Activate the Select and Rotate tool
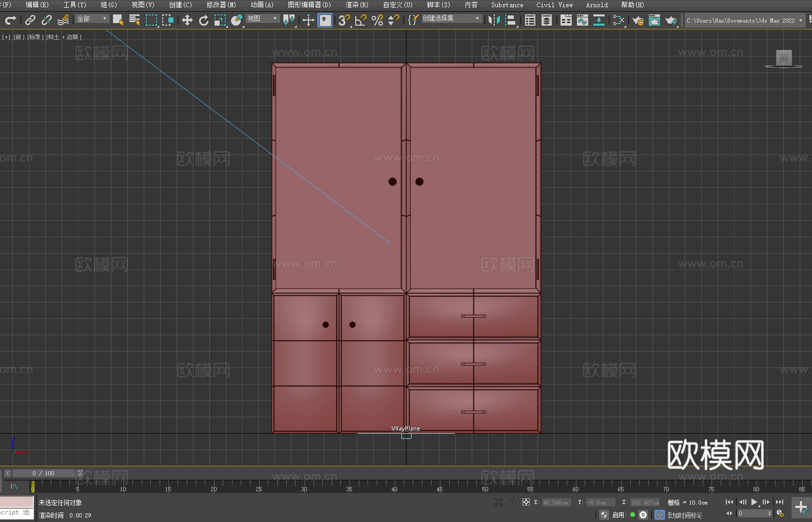This screenshot has height=522, width=812. click(204, 20)
